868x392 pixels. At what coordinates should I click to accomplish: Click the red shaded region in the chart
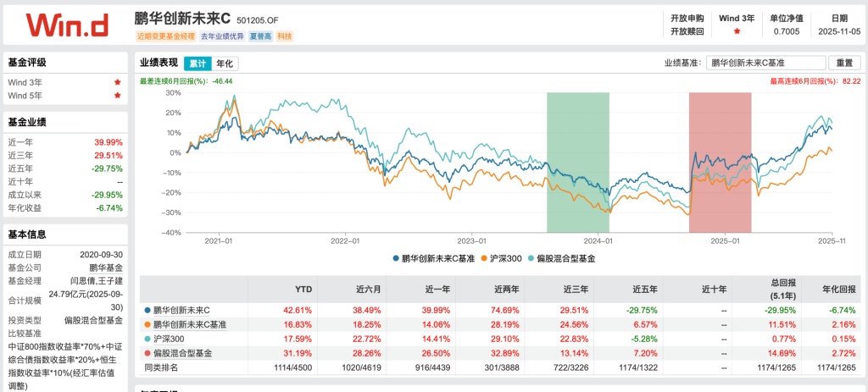tap(720, 161)
